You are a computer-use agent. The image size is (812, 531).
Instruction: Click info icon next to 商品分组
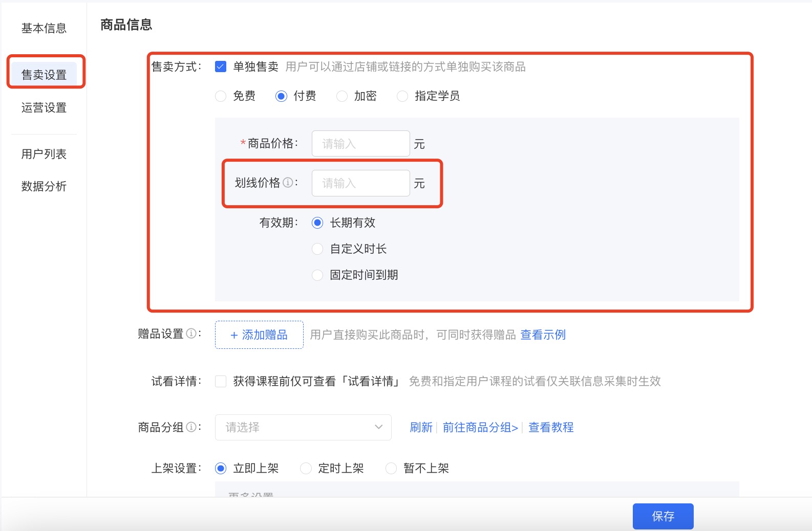[x=191, y=427]
